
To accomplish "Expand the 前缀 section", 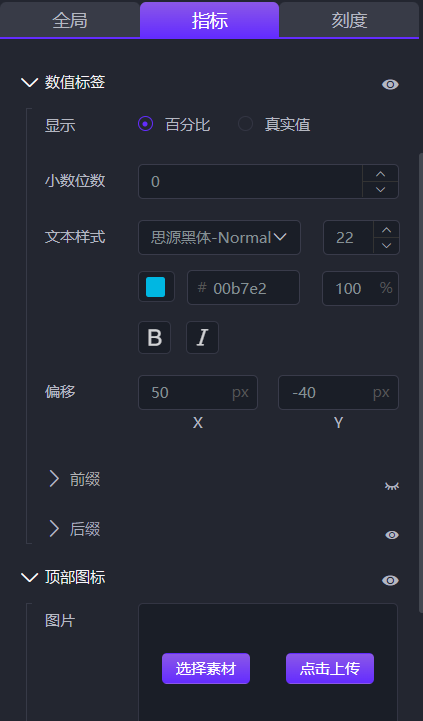I will tap(54, 479).
